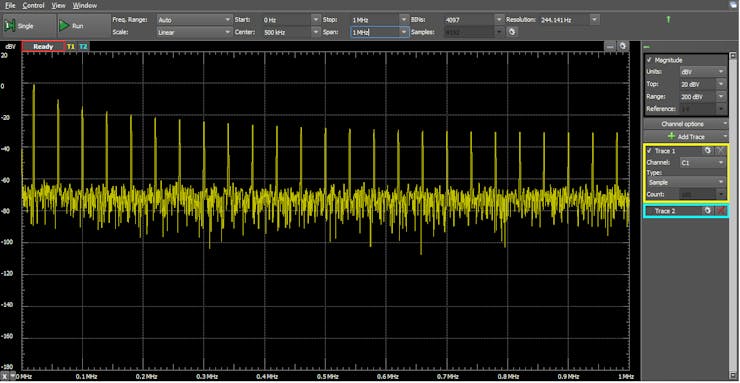The width and height of the screenshot is (740, 383).
Task: Toggle the Trace 1 checkbox
Action: point(649,151)
